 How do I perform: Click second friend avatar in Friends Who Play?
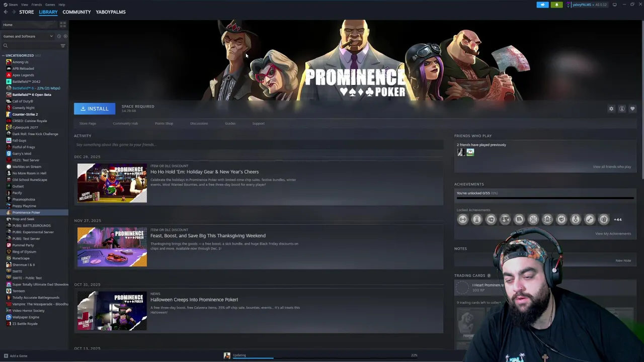[x=470, y=152]
